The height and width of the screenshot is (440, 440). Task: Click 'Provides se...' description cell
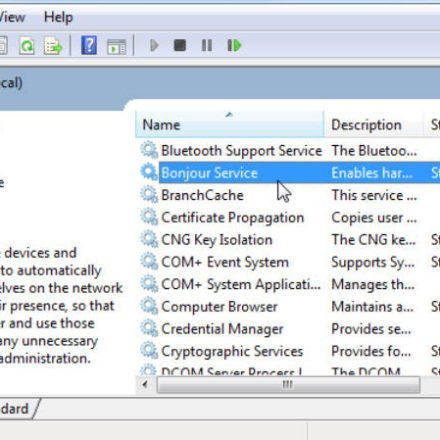pos(371,329)
